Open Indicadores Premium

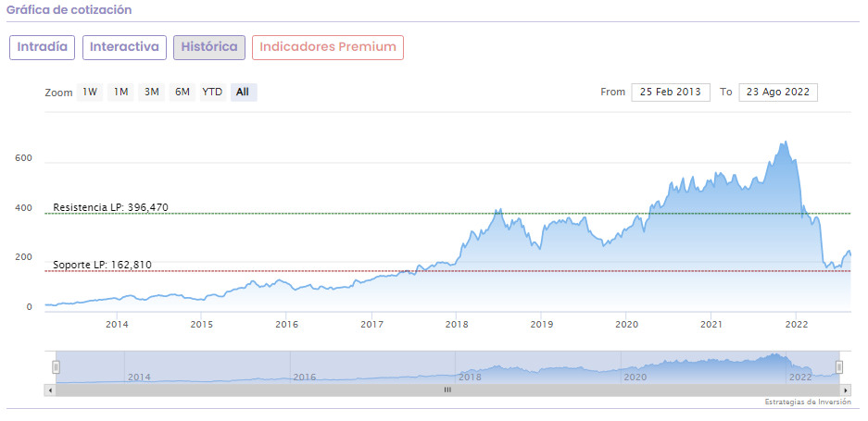pos(327,47)
